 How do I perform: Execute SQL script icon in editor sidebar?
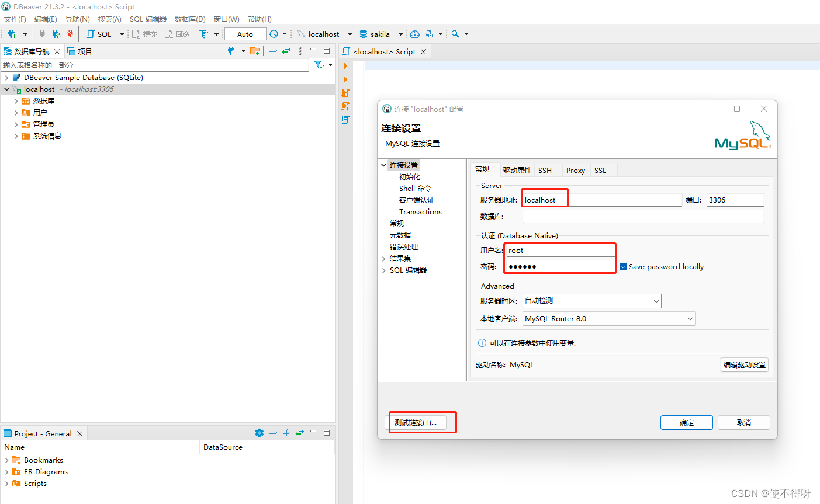tap(345, 93)
